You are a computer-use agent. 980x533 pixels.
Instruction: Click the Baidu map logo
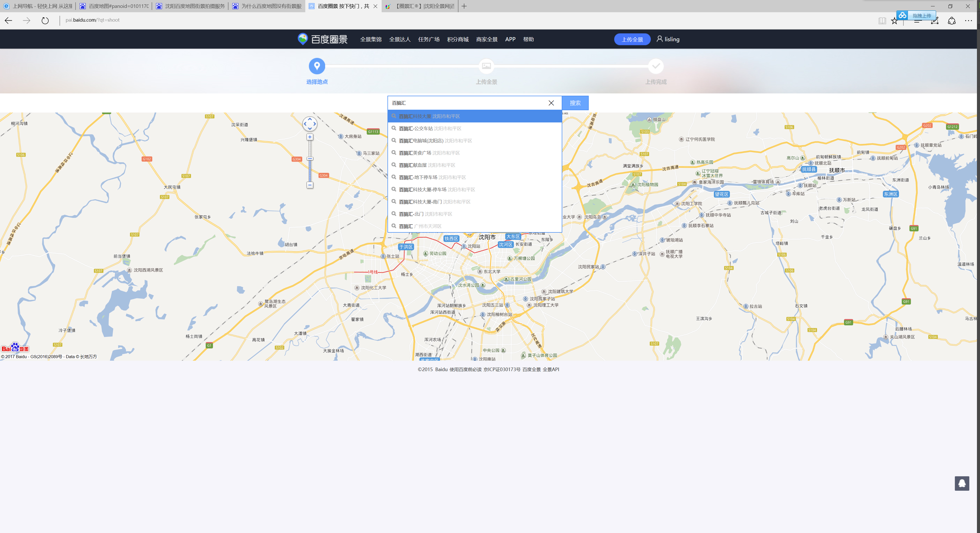[x=15, y=348]
